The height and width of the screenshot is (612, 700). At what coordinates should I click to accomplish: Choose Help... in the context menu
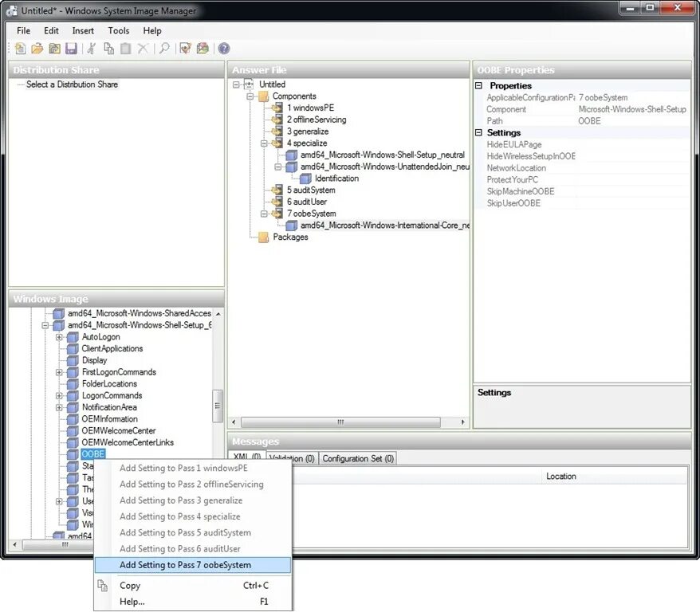point(193,602)
